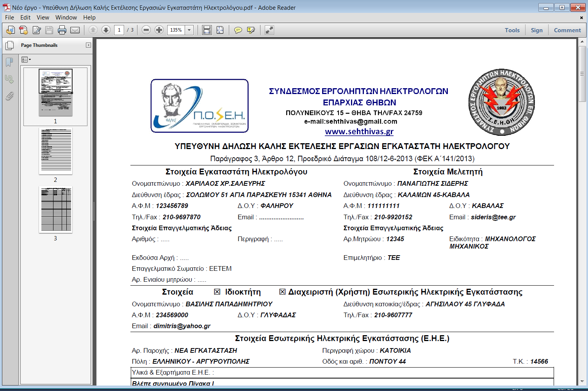Viewport: 588px width, 391px height.
Task: Zoom out with the minus button
Action: click(x=146, y=30)
